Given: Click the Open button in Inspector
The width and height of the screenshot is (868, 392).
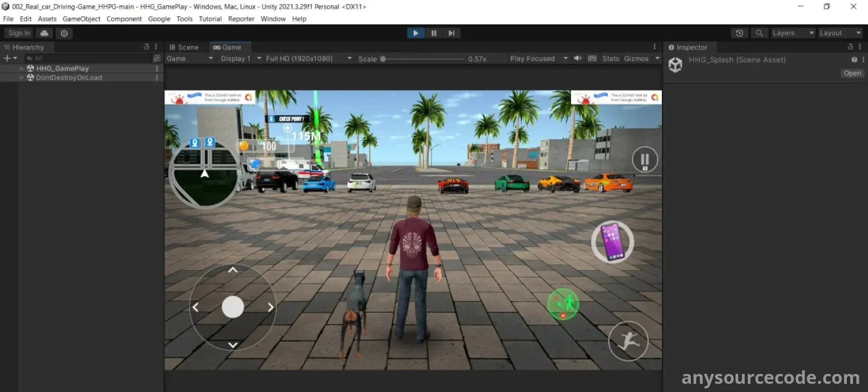Looking at the screenshot, I should click(x=852, y=73).
